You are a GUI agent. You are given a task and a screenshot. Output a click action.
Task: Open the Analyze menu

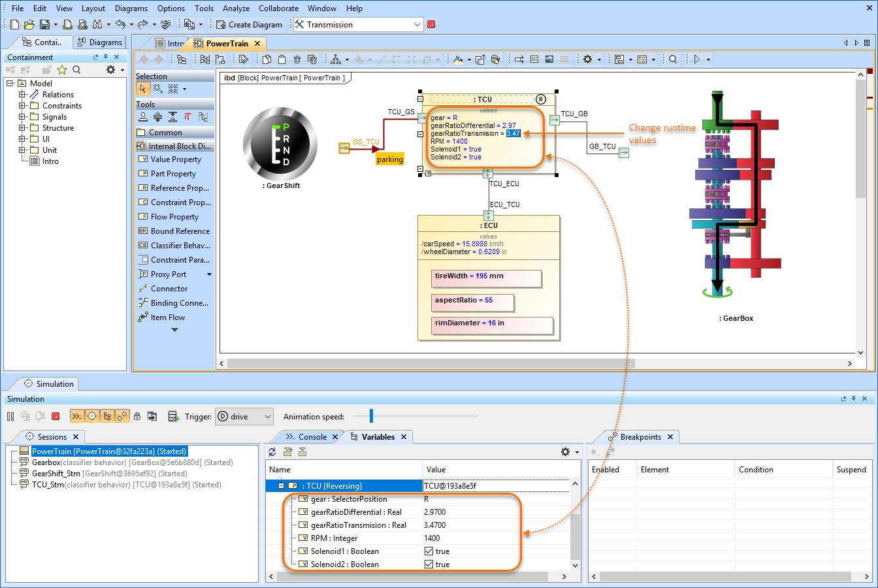point(236,8)
